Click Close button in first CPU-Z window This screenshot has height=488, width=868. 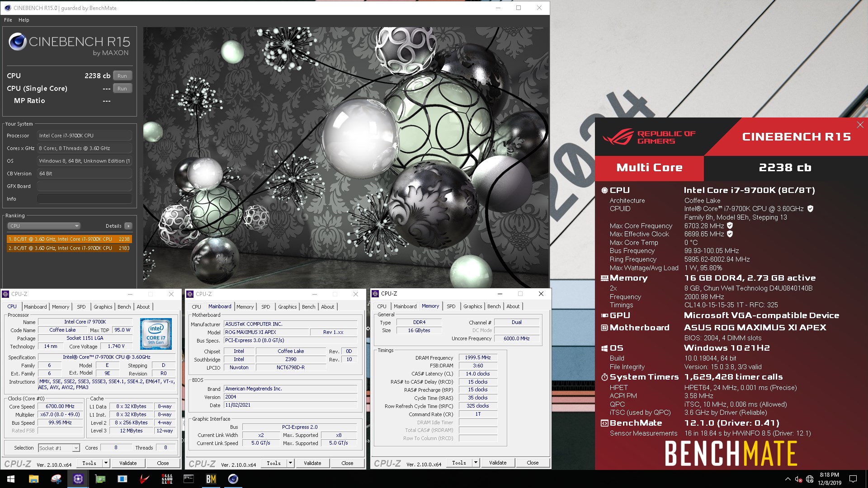click(x=163, y=463)
